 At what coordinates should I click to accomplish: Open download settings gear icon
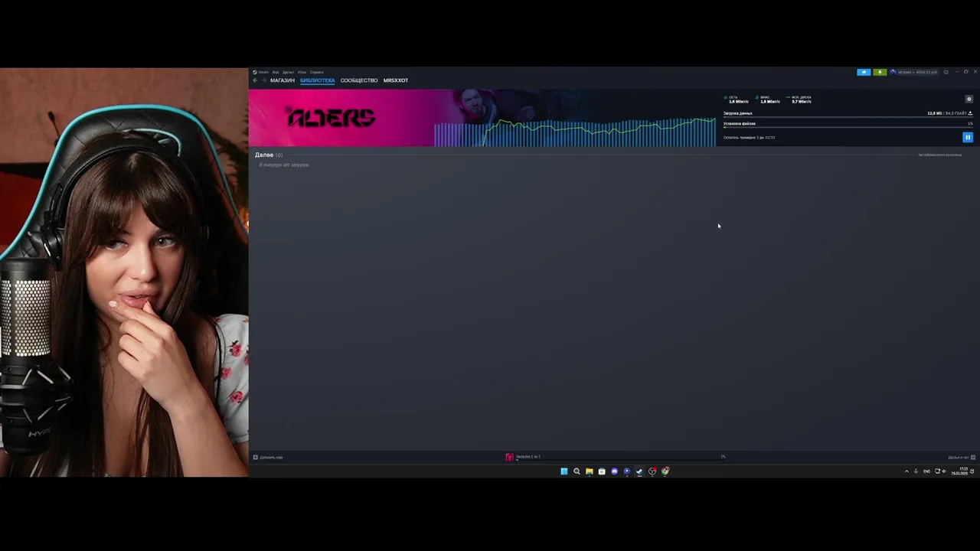point(969,99)
